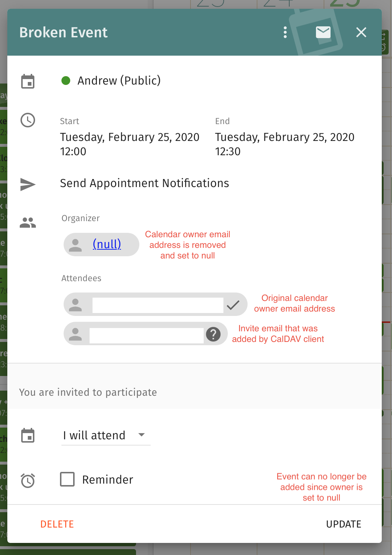This screenshot has width=392, height=555.
Task: Click the clock icon next to Start
Action: pos(28,120)
